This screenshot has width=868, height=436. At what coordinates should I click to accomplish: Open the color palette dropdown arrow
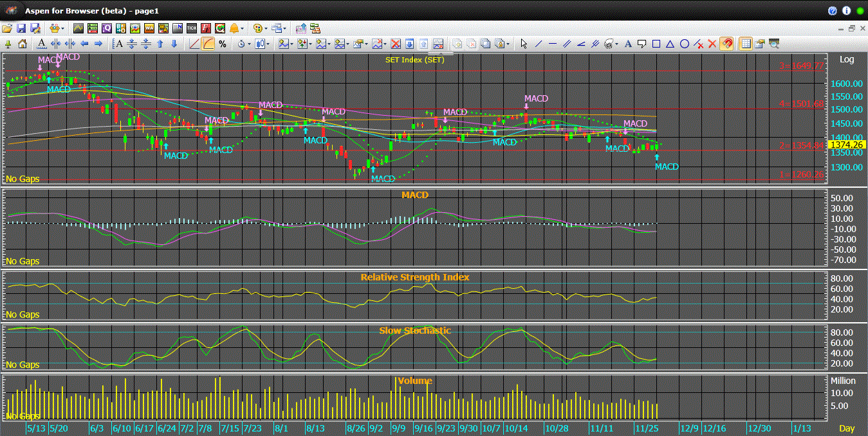266,28
